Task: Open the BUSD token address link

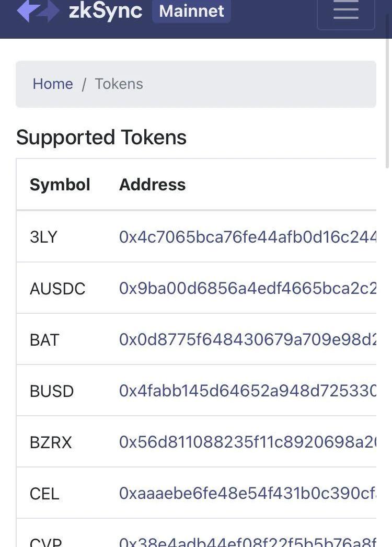Action: 247,391
